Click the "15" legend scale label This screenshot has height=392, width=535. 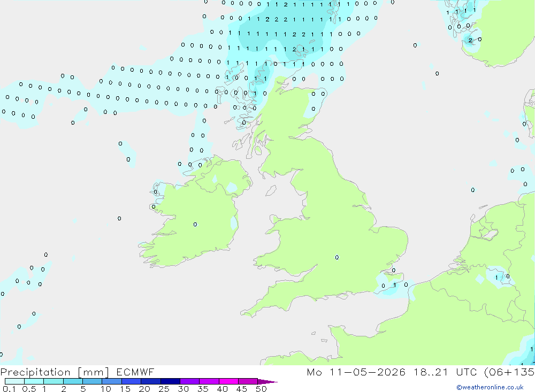(x=125, y=389)
